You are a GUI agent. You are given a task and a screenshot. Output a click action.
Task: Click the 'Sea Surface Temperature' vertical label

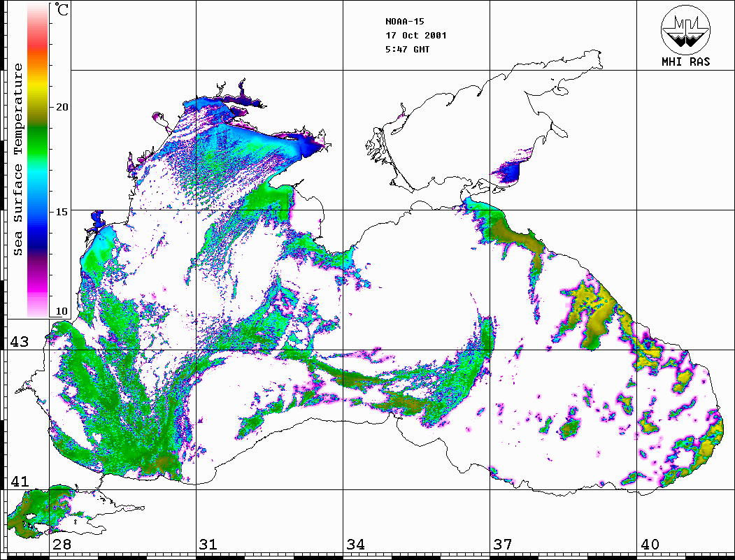click(17, 159)
